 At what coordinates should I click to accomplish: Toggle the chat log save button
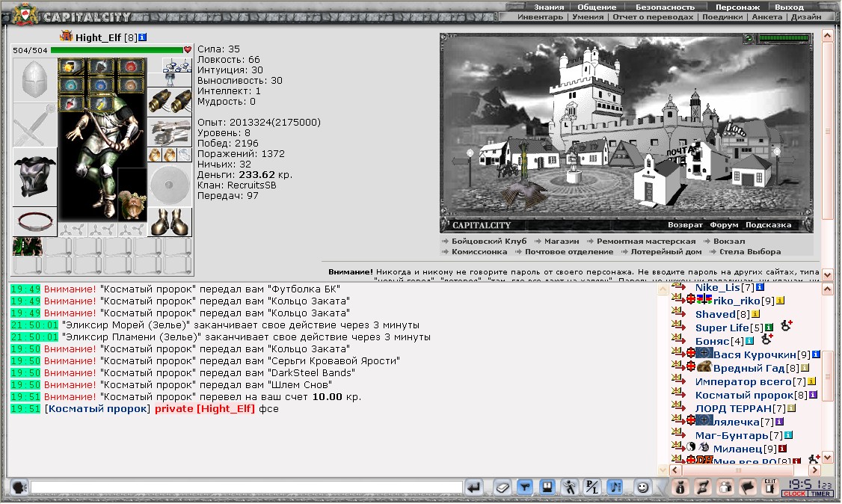coord(547,488)
